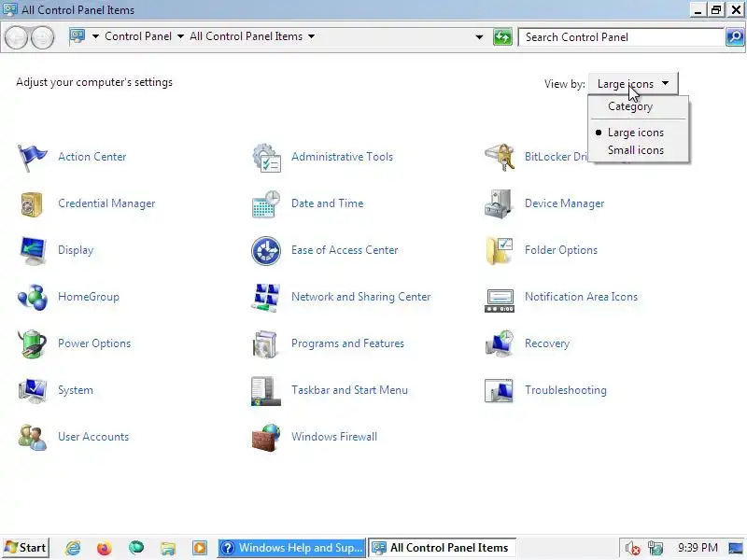Click the Date and Time calendar icon
The image size is (747, 560).
266,203
